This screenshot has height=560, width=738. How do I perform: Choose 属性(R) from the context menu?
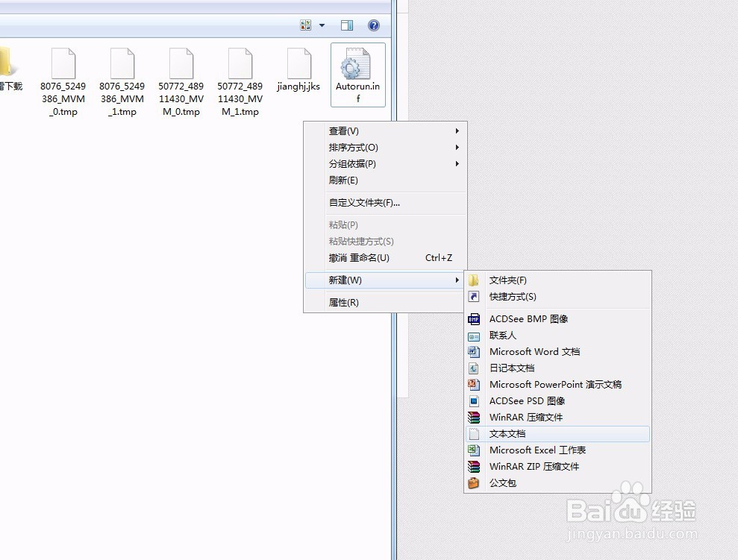coord(385,302)
